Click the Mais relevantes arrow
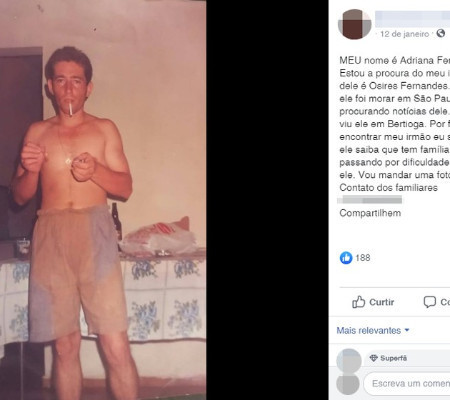450x400 pixels. click(x=407, y=330)
